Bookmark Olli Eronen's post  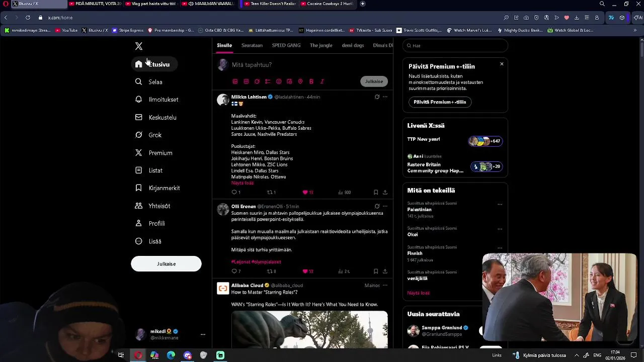(x=376, y=271)
